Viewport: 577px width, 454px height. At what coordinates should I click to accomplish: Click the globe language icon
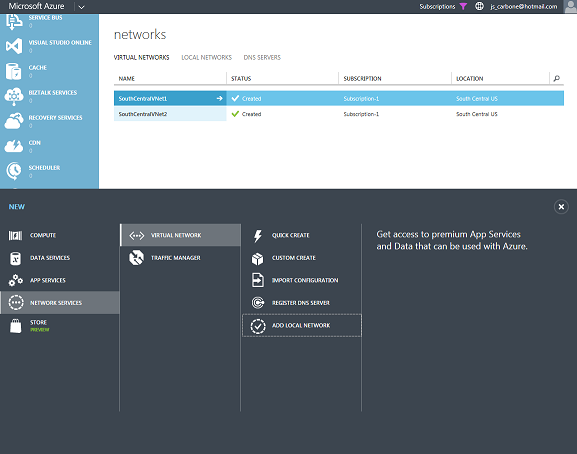[x=479, y=6]
